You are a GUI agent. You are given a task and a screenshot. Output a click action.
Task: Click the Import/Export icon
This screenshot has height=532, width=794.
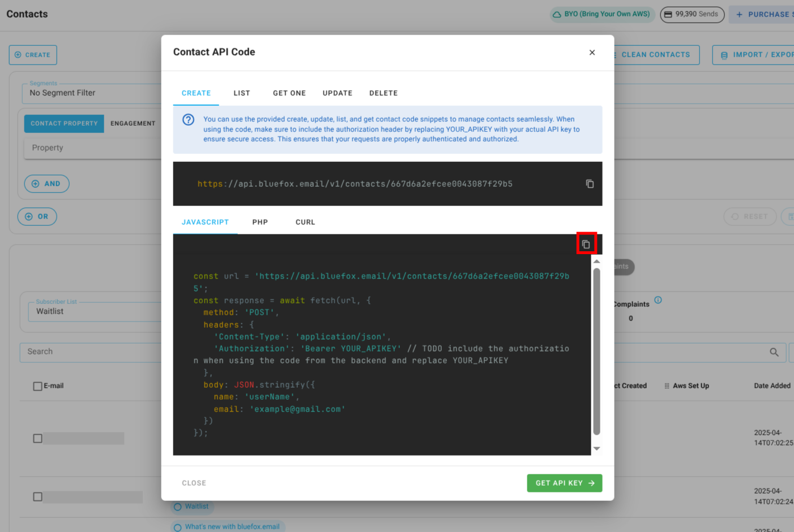click(724, 54)
